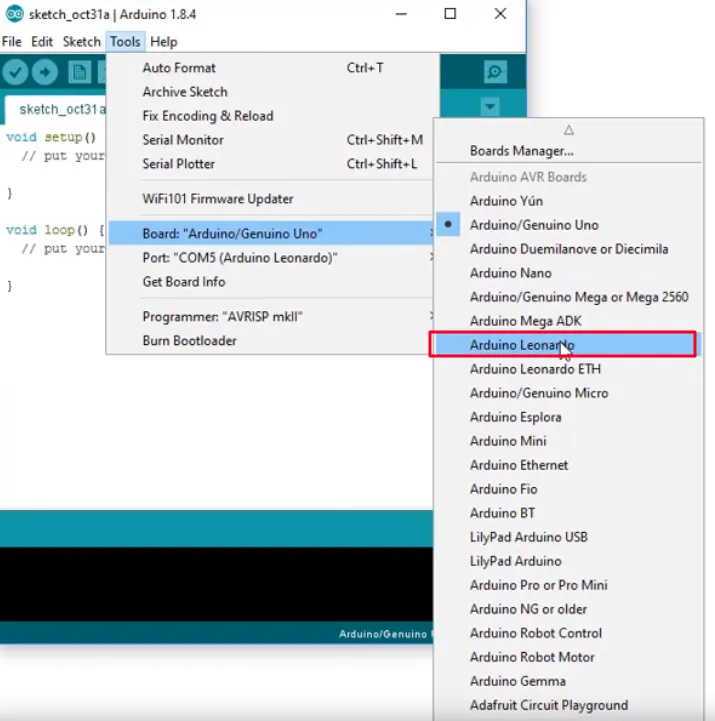Select Arduino Robot Motor
The image size is (715, 721).
click(568, 657)
